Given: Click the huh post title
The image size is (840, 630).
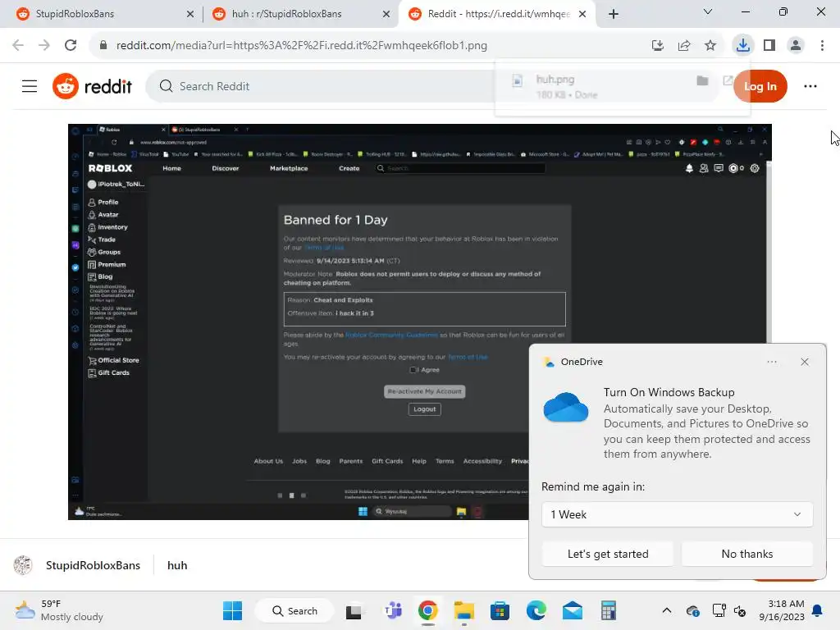Looking at the screenshot, I should (x=177, y=565).
